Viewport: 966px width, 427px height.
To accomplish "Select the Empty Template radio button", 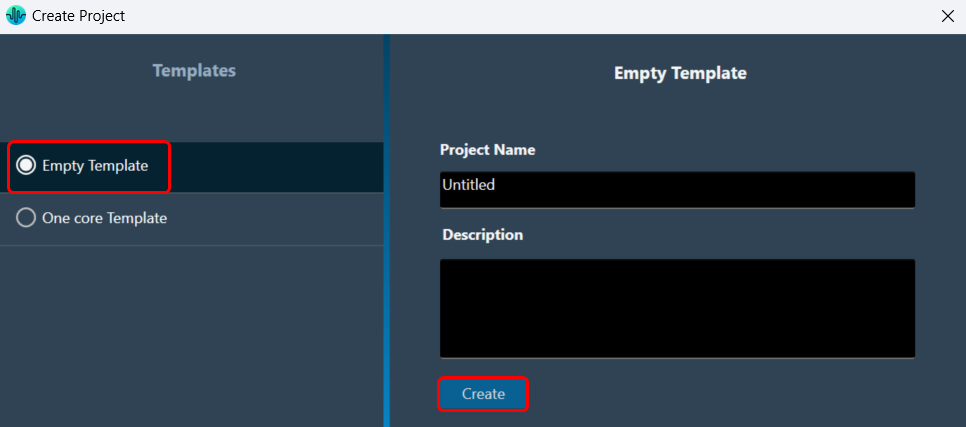I will click(26, 166).
